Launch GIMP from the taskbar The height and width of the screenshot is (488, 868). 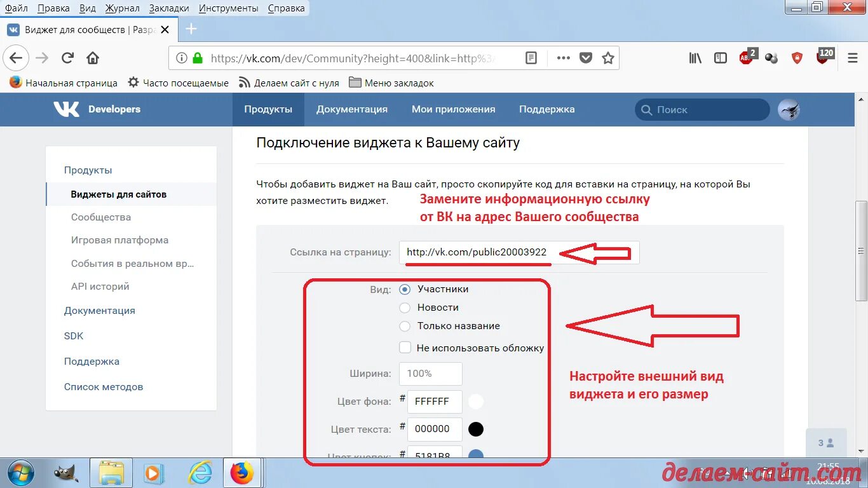66,473
